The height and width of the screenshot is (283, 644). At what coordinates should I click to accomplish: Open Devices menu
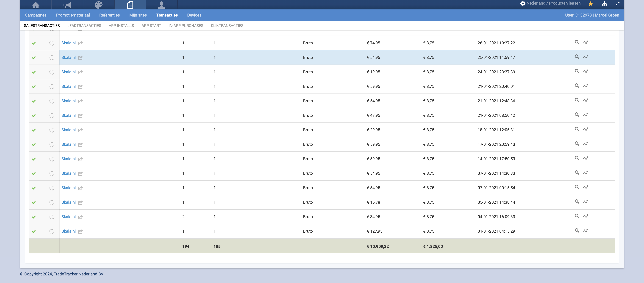tap(194, 15)
